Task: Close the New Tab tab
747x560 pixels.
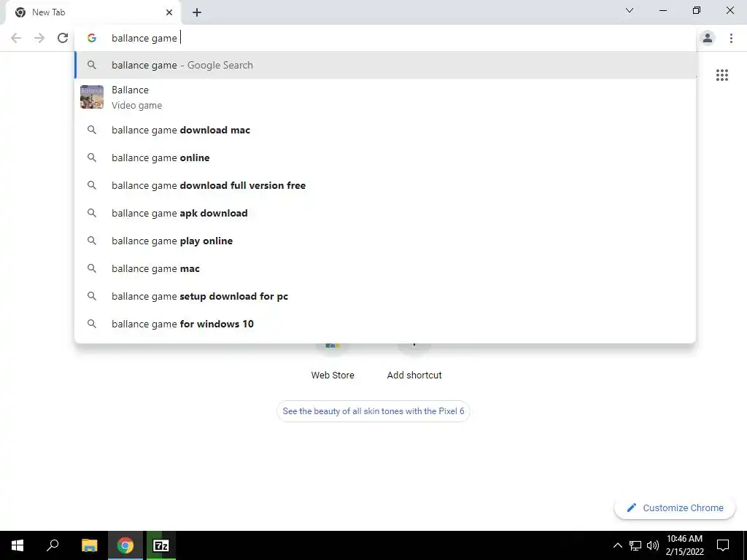Action: [x=169, y=12]
